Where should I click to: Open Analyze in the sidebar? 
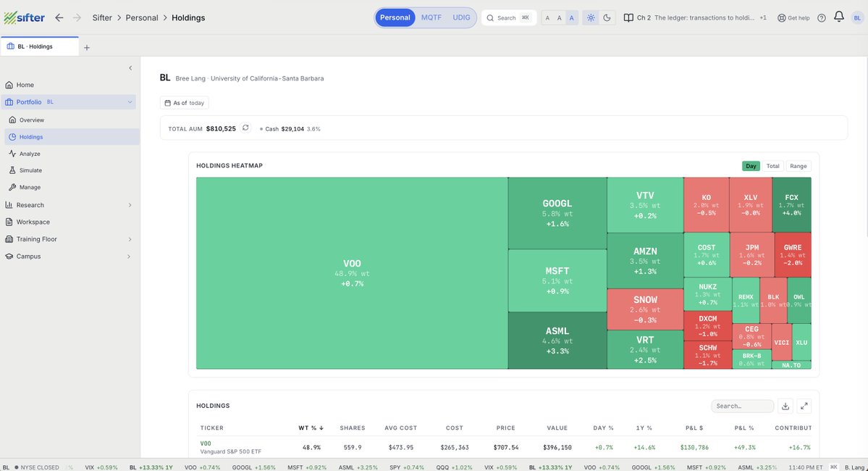point(30,154)
